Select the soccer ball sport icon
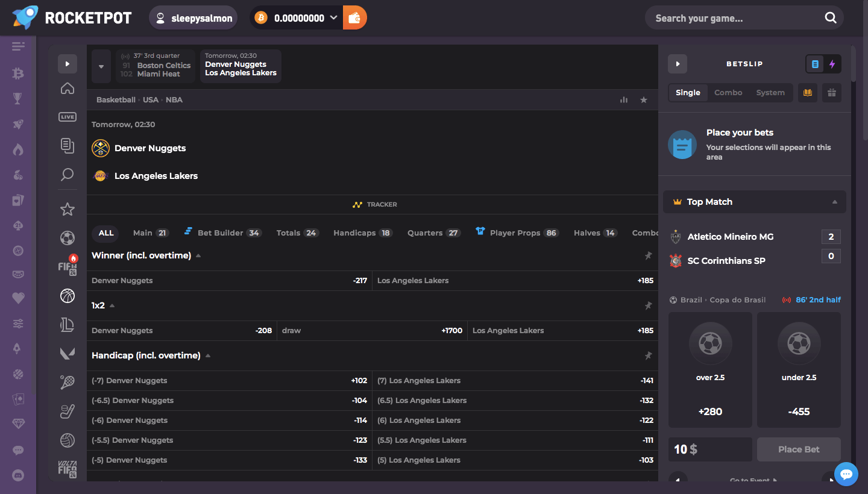This screenshot has width=868, height=494. [68, 238]
